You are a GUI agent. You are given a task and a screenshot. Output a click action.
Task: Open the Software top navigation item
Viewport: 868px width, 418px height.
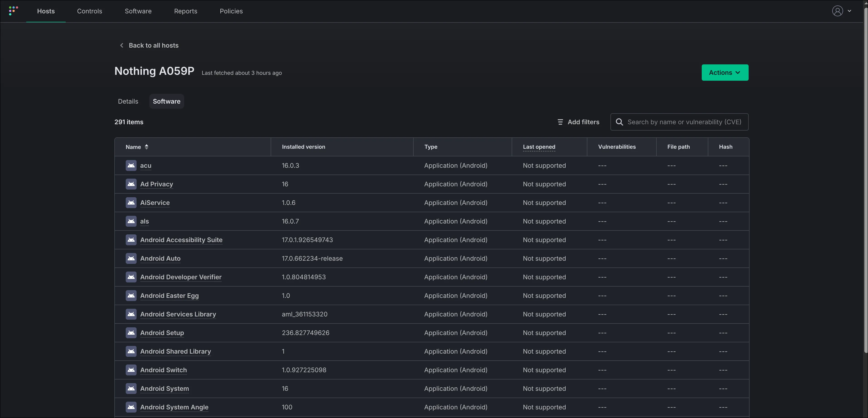(x=138, y=11)
